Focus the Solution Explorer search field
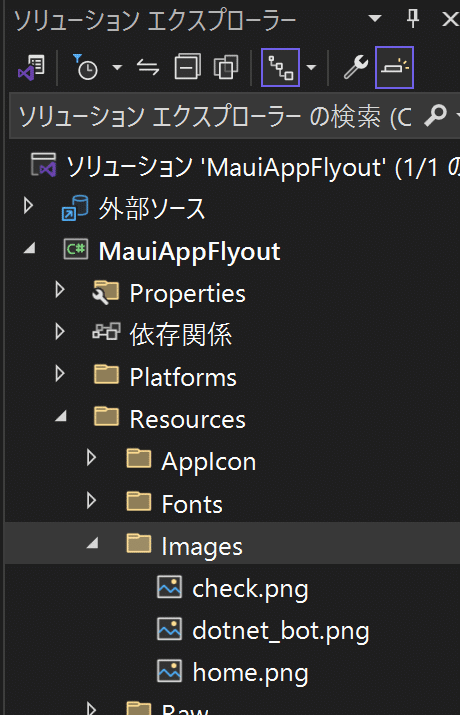This screenshot has width=460, height=715. [234, 116]
